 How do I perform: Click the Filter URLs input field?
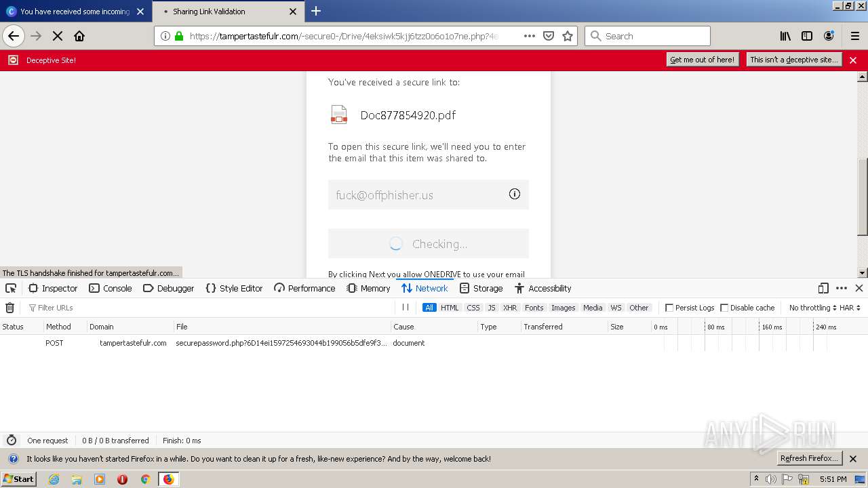[210, 308]
